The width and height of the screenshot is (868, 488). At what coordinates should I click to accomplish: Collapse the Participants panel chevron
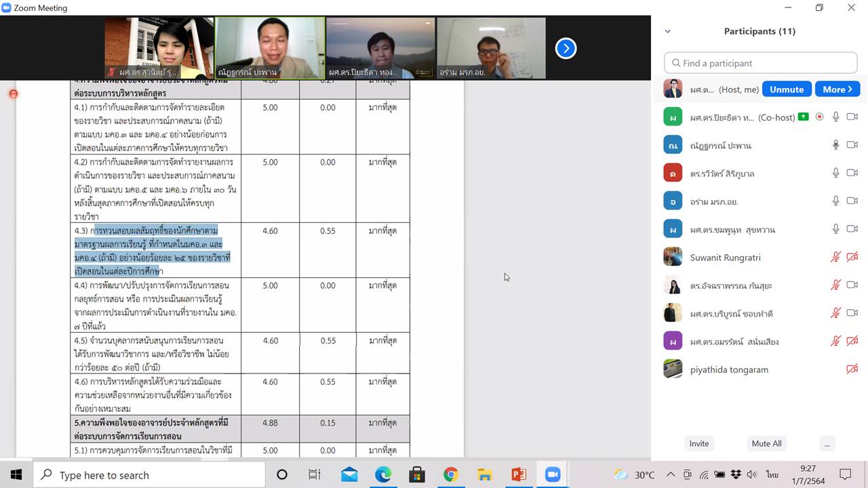667,31
